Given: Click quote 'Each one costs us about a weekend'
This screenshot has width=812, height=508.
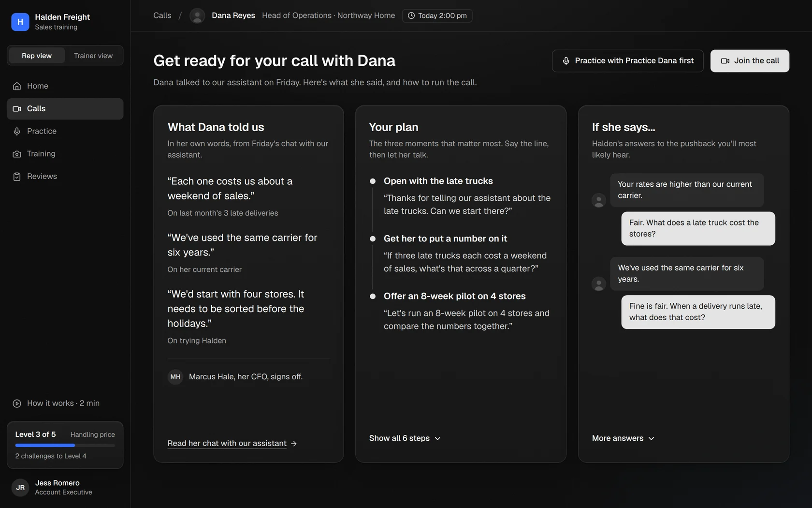Looking at the screenshot, I should point(230,189).
